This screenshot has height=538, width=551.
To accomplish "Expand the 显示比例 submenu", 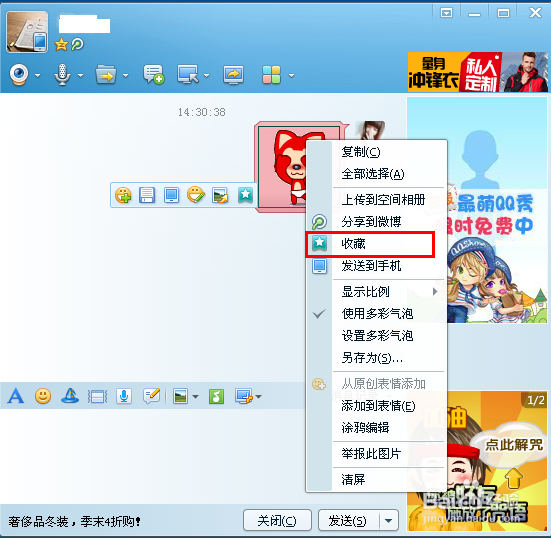I will point(377,292).
